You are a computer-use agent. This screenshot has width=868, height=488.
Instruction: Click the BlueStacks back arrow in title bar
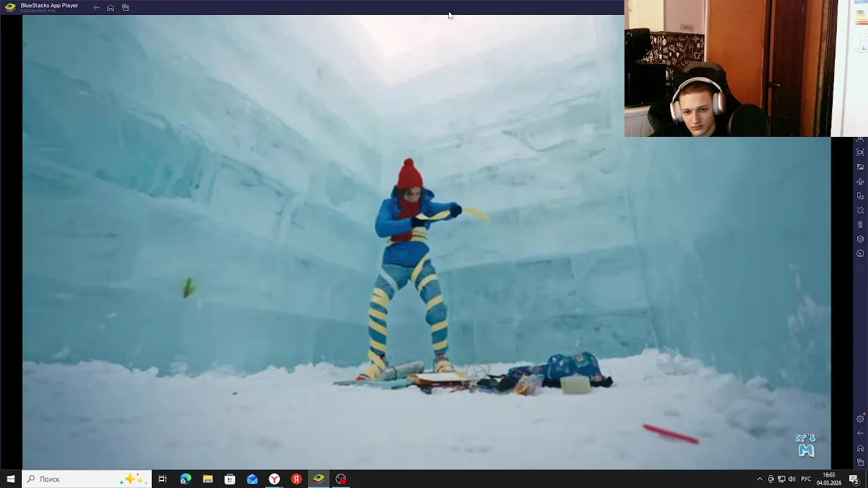[x=96, y=7]
